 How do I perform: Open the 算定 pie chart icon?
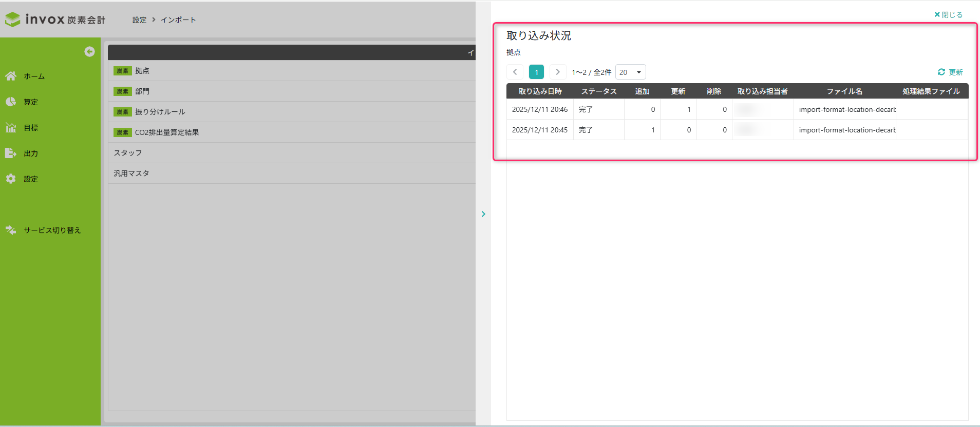[11, 102]
